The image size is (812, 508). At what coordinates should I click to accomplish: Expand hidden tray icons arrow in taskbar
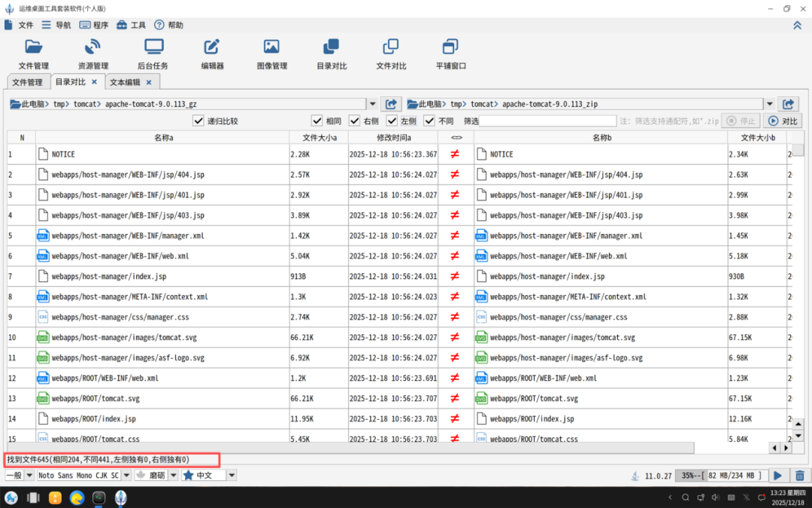click(670, 497)
